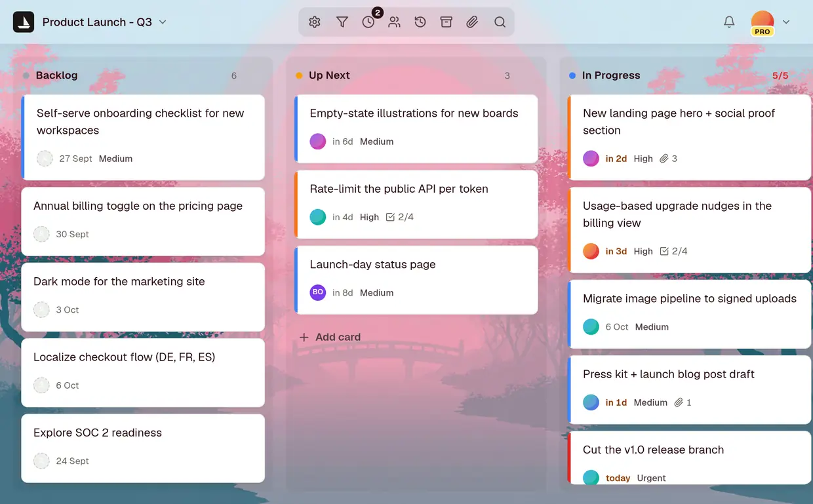Viewport: 813px width, 504px height.
Task: Click attachment count on landing page card
Action: [669, 159]
